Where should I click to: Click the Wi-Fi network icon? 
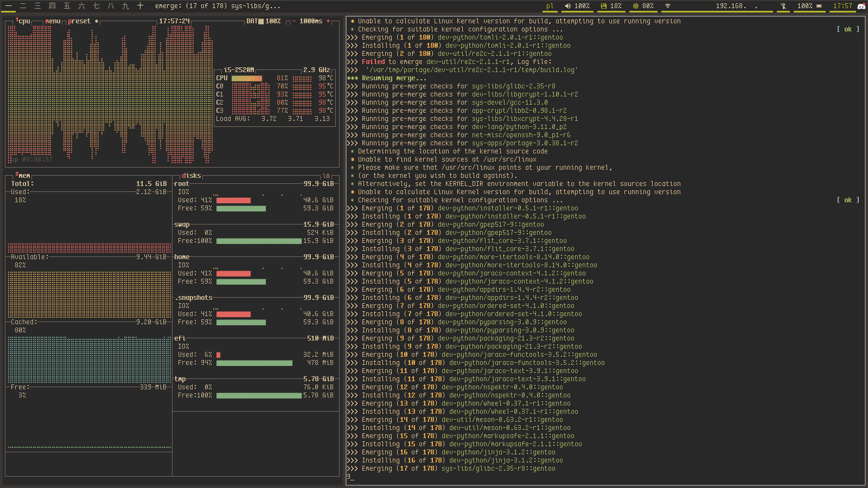(668, 6)
